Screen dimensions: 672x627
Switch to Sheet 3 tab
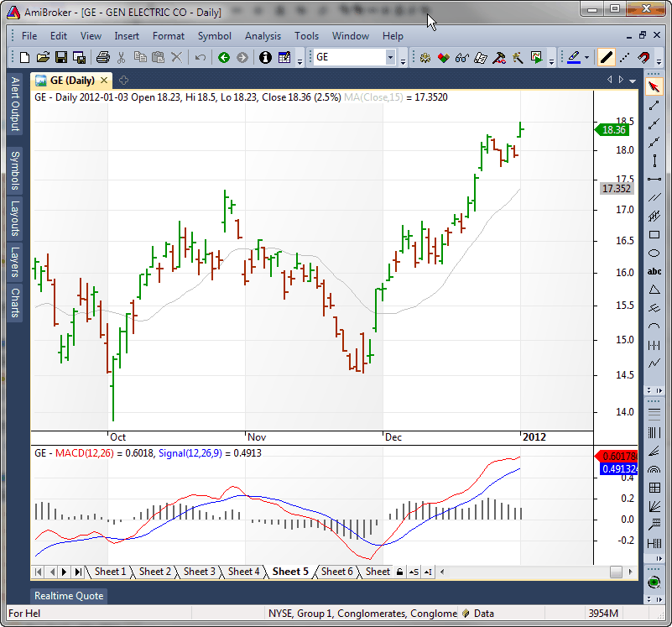point(200,572)
